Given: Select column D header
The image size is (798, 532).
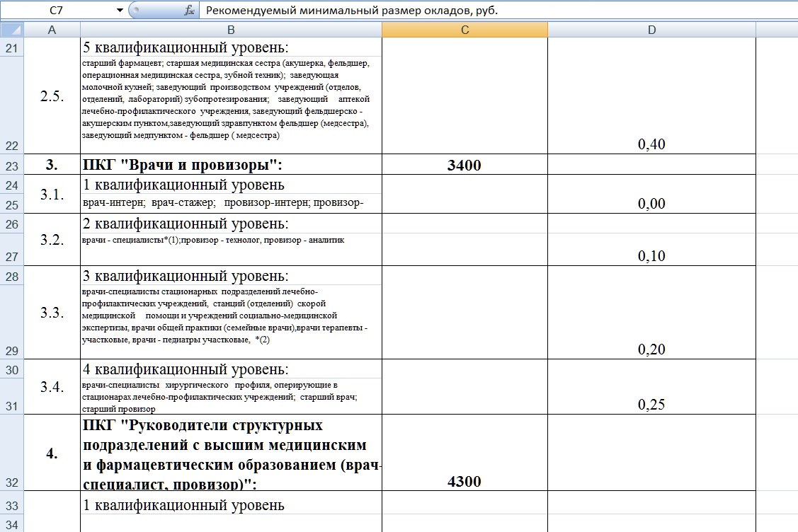Looking at the screenshot, I should [x=652, y=30].
